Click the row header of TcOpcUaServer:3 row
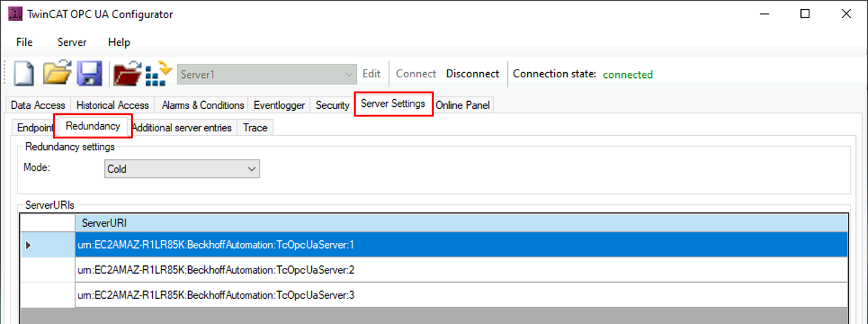The height and width of the screenshot is (324, 868). click(48, 295)
